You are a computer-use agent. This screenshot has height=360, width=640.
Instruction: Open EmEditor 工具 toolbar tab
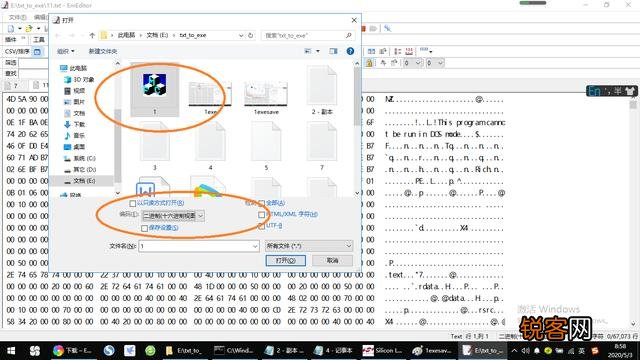click(x=39, y=40)
